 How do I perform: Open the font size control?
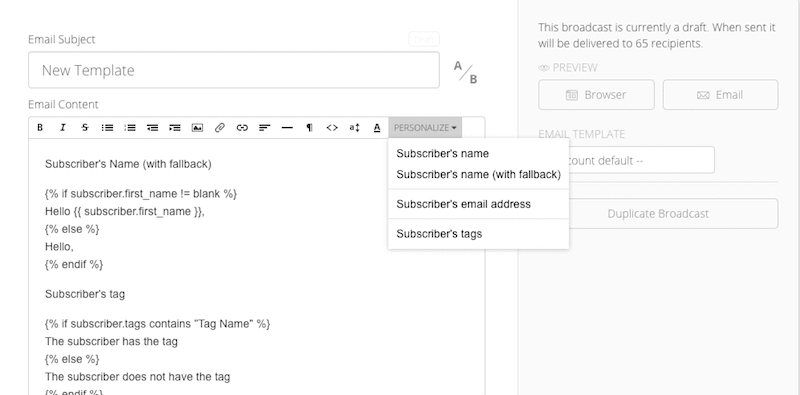pyautogui.click(x=354, y=128)
